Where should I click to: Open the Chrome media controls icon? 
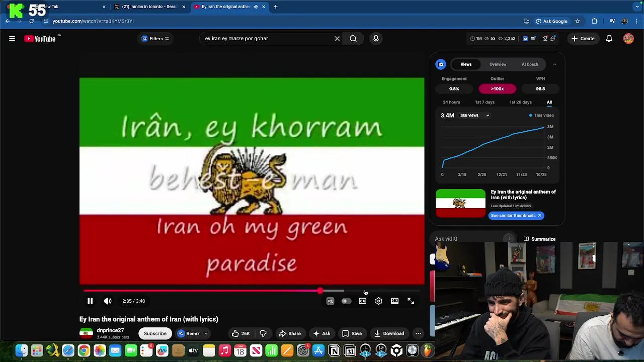pyautogui.click(x=612, y=21)
